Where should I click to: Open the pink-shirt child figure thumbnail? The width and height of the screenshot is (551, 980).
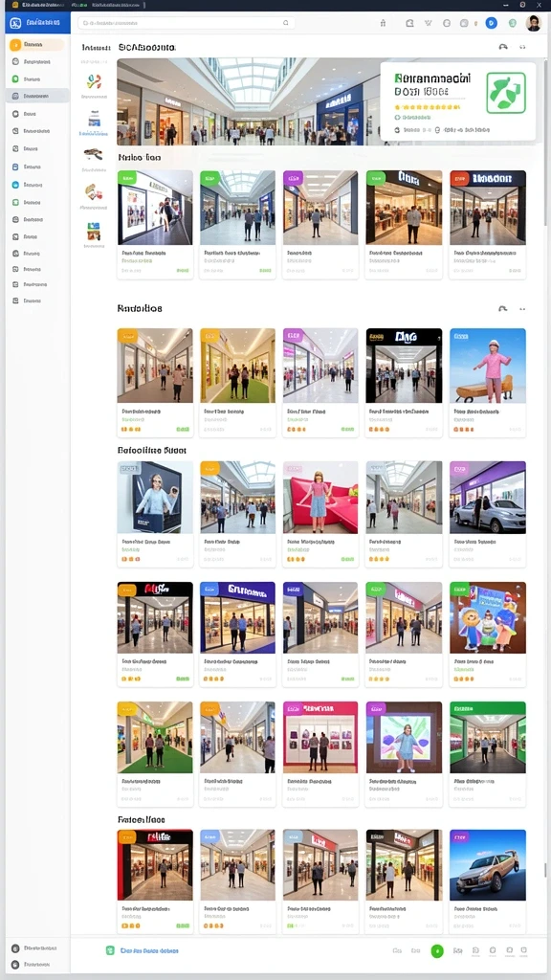pos(487,366)
